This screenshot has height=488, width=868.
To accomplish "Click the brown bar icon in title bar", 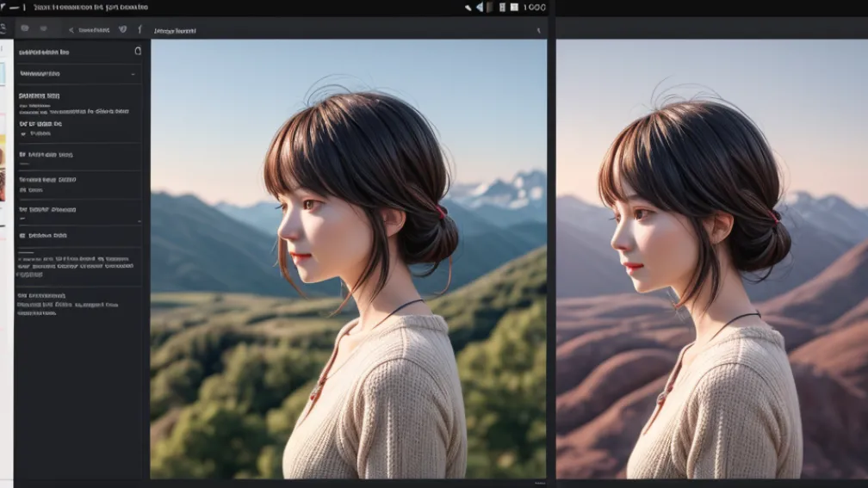I will pos(489,7).
